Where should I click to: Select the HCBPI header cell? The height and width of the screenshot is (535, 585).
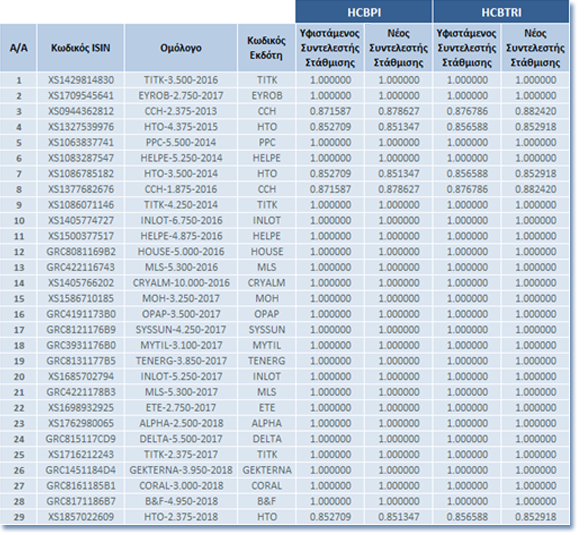click(364, 12)
